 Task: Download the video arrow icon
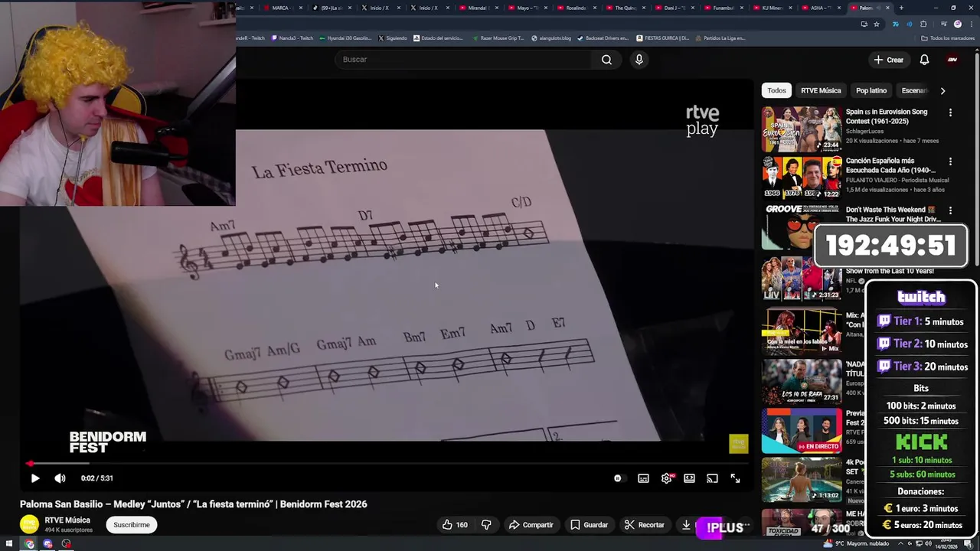[686, 525]
